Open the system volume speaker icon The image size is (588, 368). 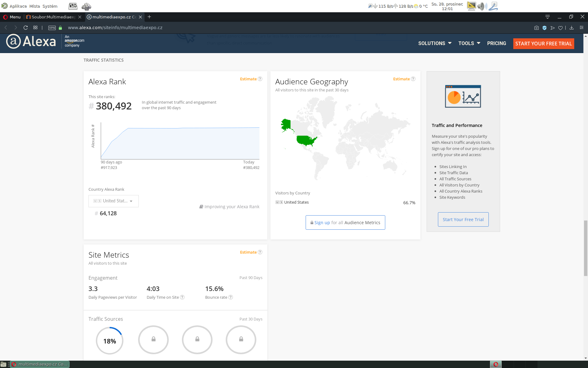482,6
